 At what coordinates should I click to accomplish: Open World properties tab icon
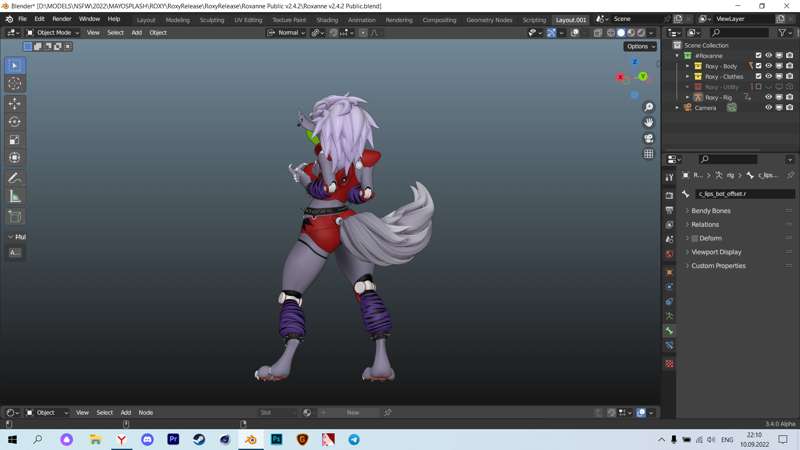[x=669, y=254]
